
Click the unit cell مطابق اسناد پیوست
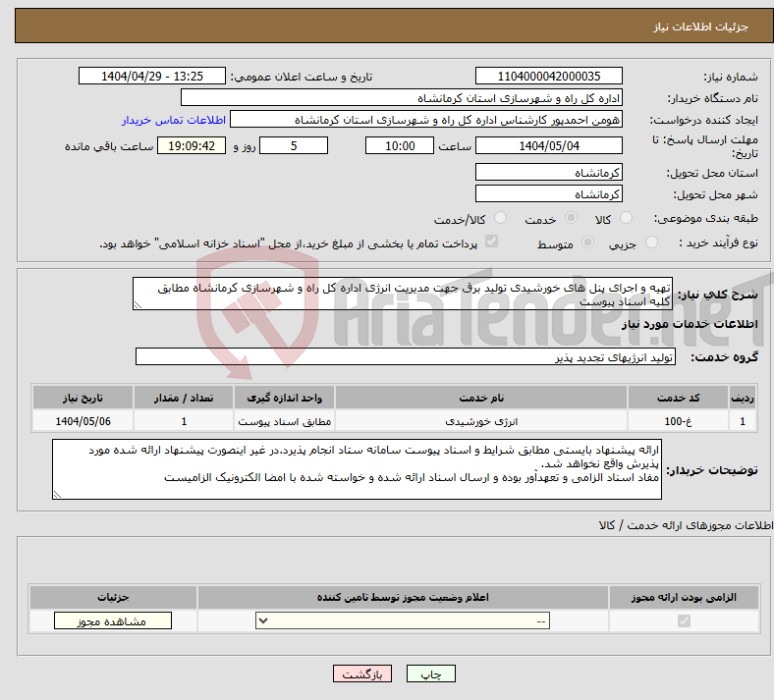[x=284, y=421]
